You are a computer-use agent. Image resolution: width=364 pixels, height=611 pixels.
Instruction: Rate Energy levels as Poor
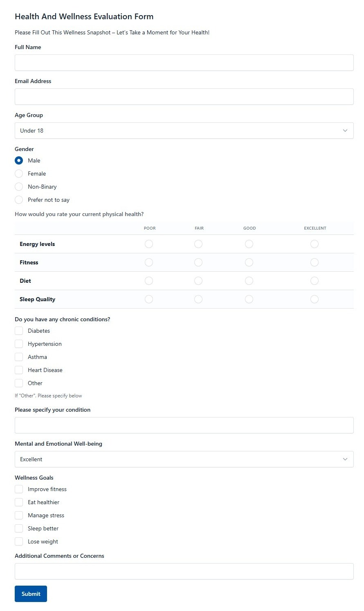(x=149, y=244)
